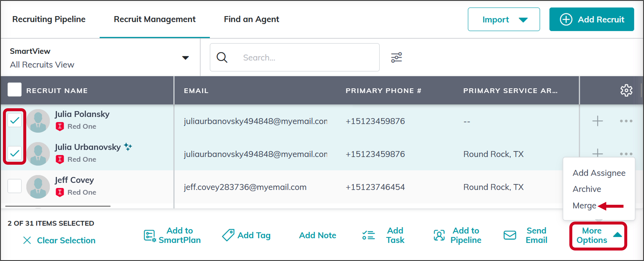The image size is (644, 261).
Task: Click the Send Email envelope icon
Action: (510, 235)
